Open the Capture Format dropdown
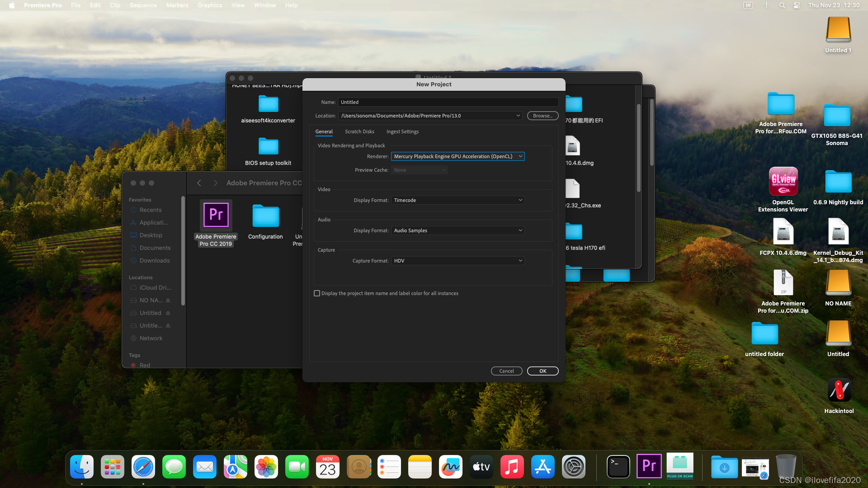Screen dimensions: 868x488 point(458,261)
